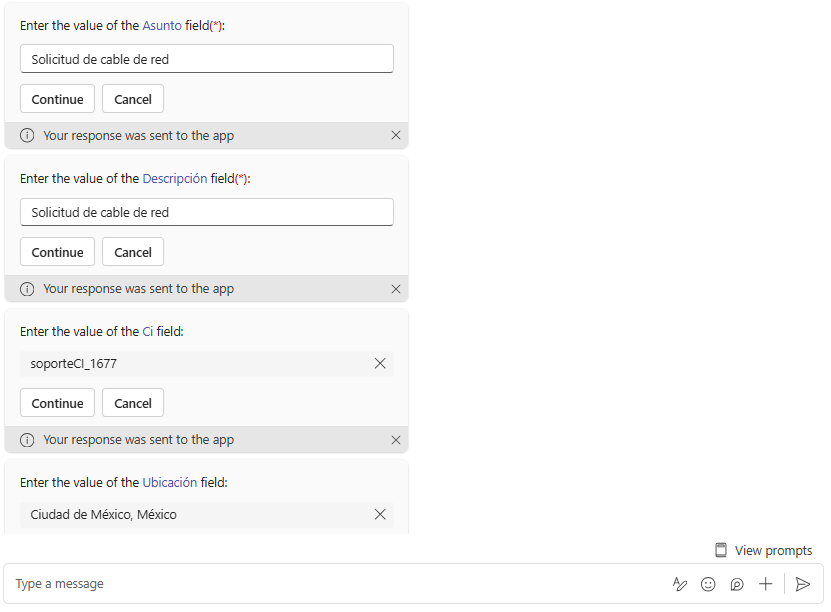
Task: Dismiss the notification under the Ci card
Action: [396, 440]
